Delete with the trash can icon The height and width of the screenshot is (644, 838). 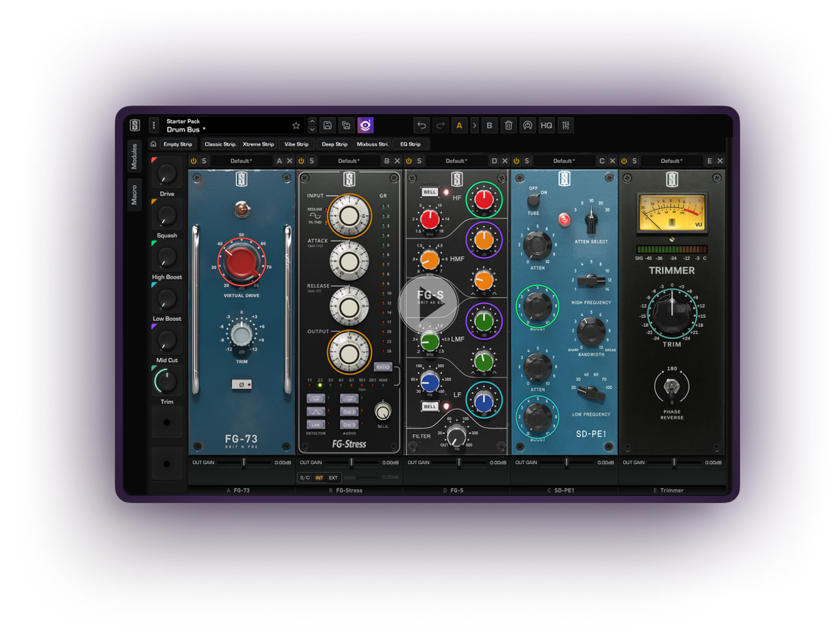(x=509, y=125)
